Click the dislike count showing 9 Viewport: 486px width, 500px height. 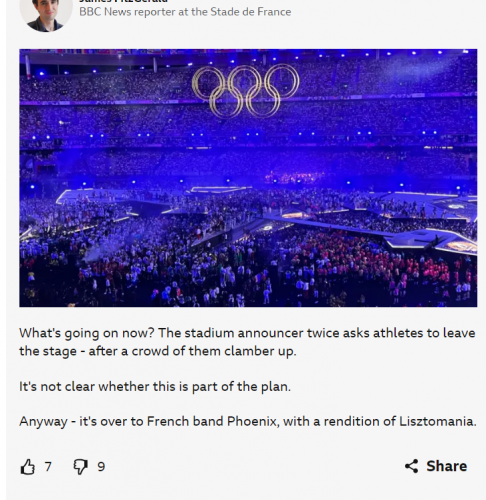[x=101, y=466]
